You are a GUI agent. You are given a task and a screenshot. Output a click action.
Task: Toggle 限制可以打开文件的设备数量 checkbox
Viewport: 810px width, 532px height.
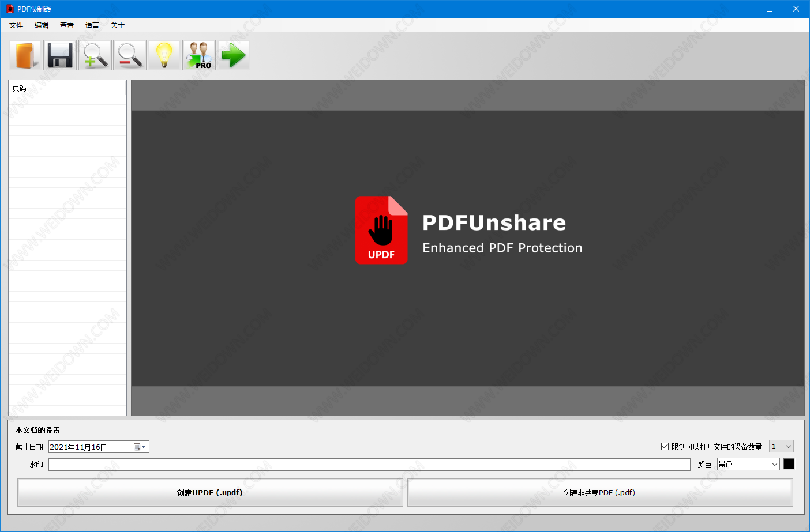point(665,447)
